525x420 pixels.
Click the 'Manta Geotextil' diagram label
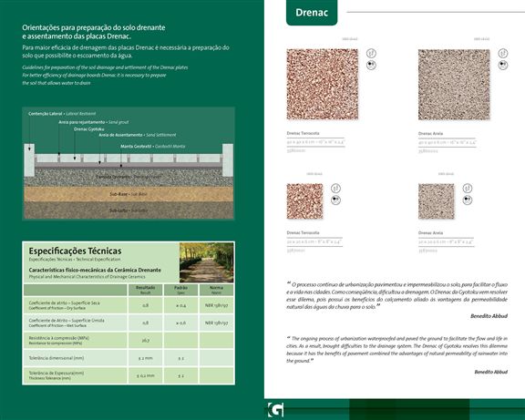pos(136,147)
